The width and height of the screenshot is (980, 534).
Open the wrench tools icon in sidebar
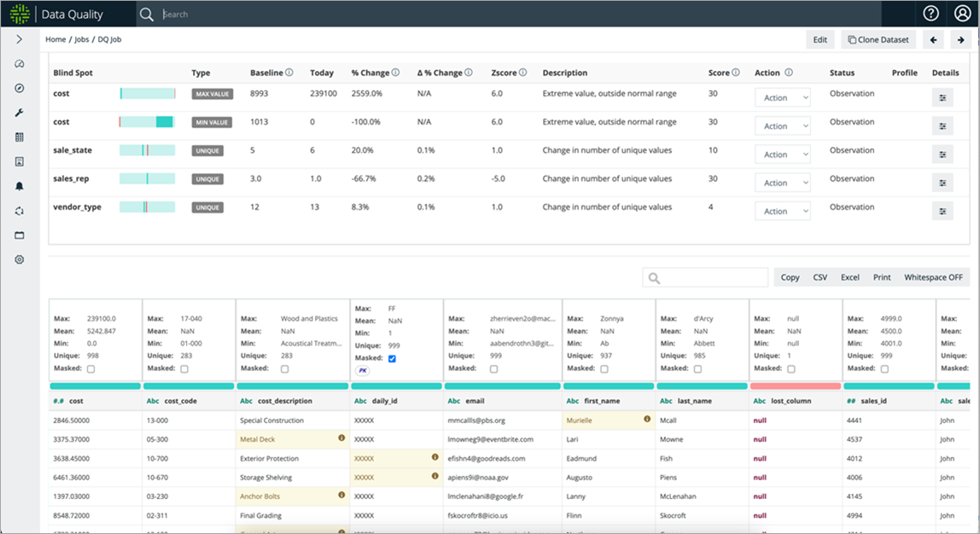coord(20,113)
